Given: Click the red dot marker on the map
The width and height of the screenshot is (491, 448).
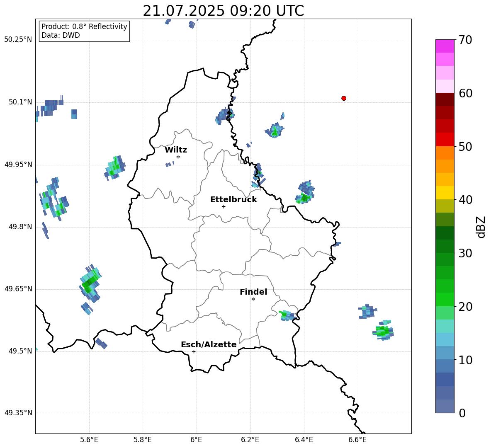Looking at the screenshot, I should point(344,98).
